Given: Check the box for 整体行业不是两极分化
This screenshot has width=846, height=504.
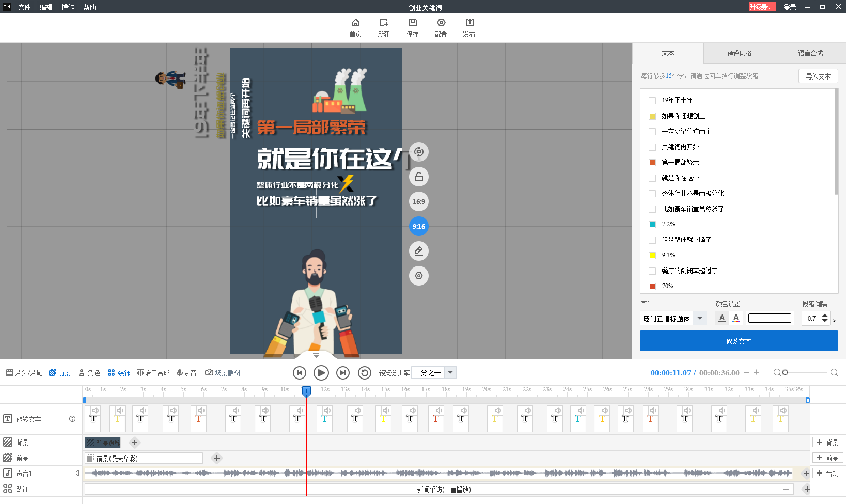Looking at the screenshot, I should 652,193.
